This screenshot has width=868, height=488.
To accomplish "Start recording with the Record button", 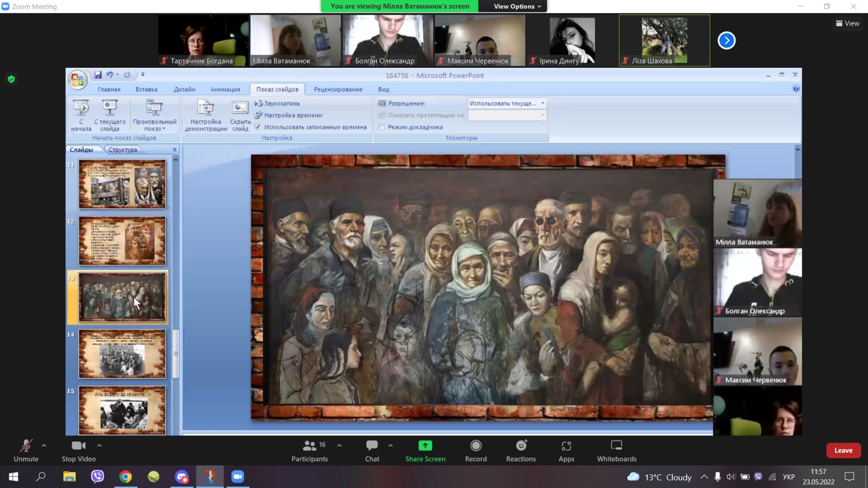I will click(x=476, y=451).
